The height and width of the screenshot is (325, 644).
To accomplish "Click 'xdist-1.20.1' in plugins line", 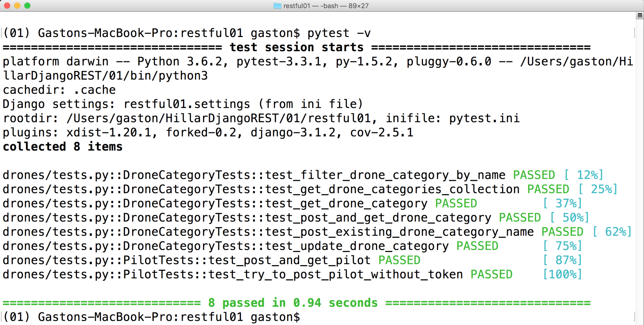I will pyautogui.click(x=109, y=133).
